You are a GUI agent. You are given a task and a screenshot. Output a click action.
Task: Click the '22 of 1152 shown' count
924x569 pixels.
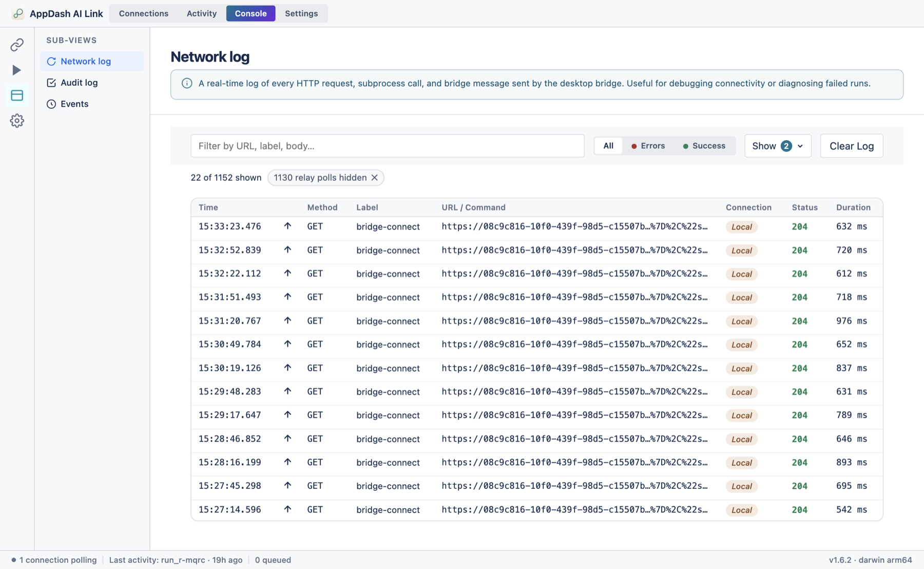[226, 178]
